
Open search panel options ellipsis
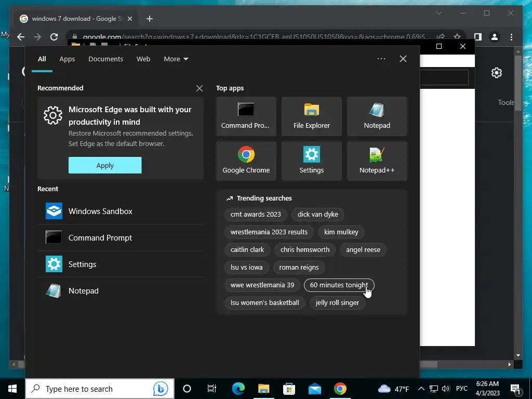tap(381, 59)
